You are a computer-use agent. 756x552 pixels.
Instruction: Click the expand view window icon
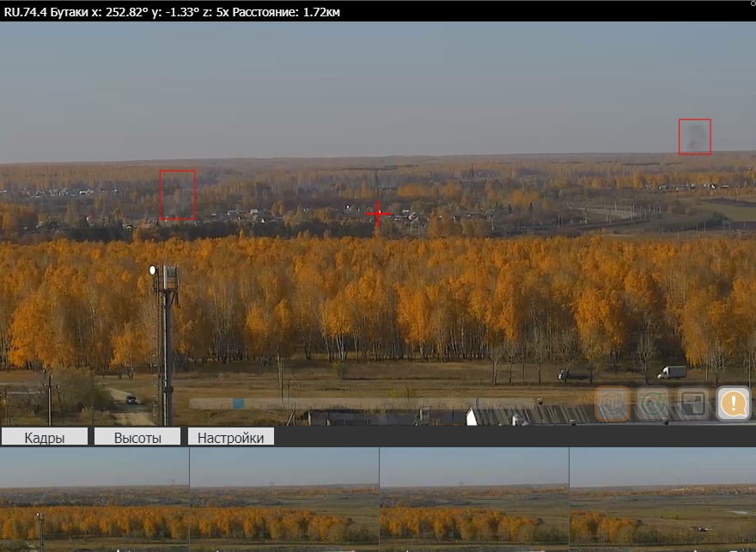(x=692, y=404)
